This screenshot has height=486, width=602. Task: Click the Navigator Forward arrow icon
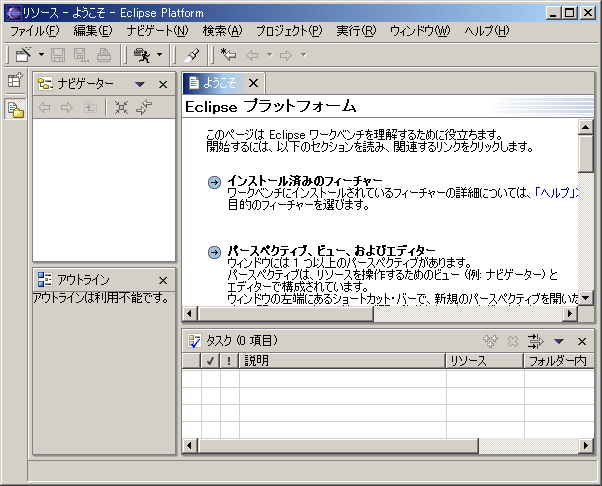pyautogui.click(x=67, y=107)
